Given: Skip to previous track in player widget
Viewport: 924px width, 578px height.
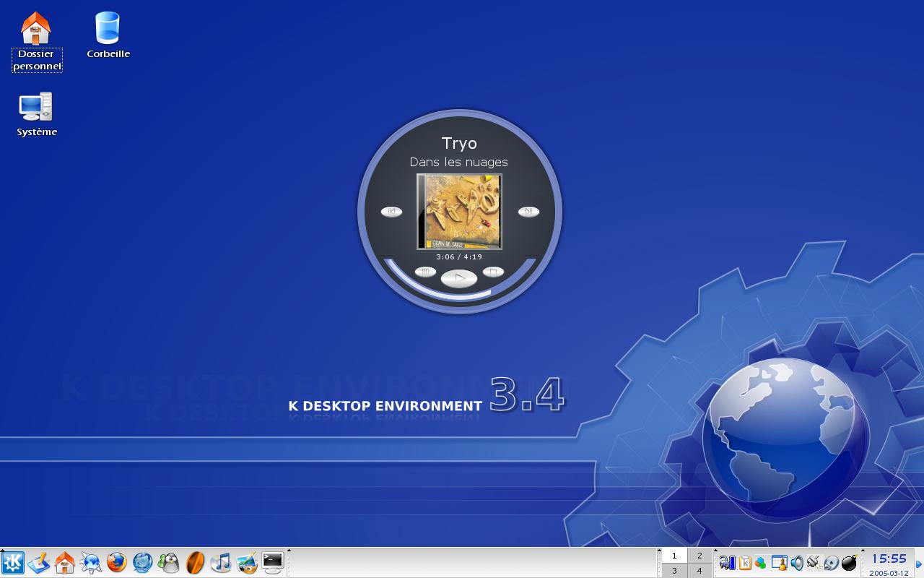Looking at the screenshot, I should 391,212.
